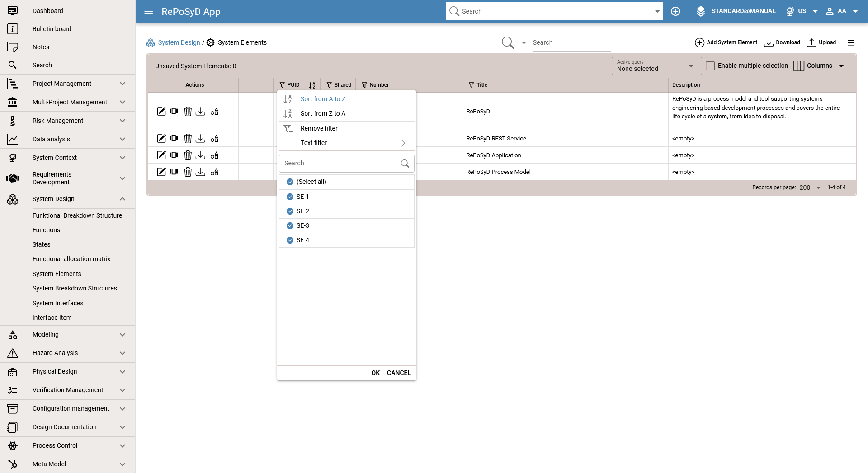Screen dimensions: 868x473
Task: Click the Notes sidebar icon
Action: (x=13, y=47)
